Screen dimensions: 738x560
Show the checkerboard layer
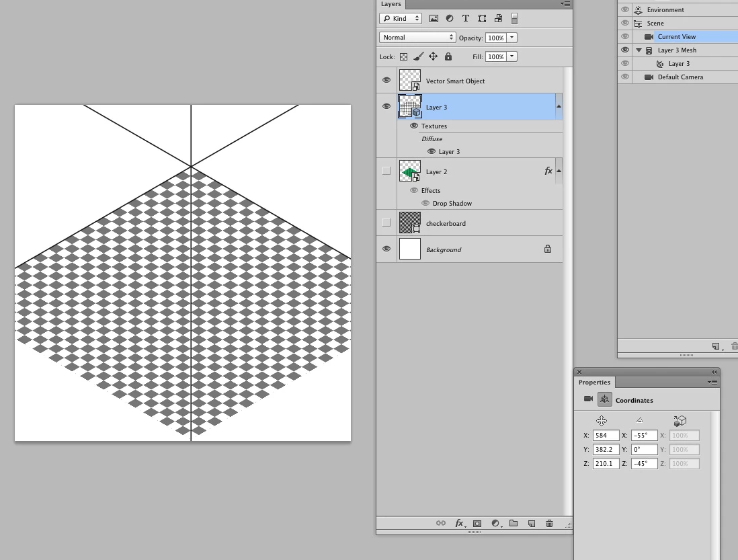click(386, 223)
